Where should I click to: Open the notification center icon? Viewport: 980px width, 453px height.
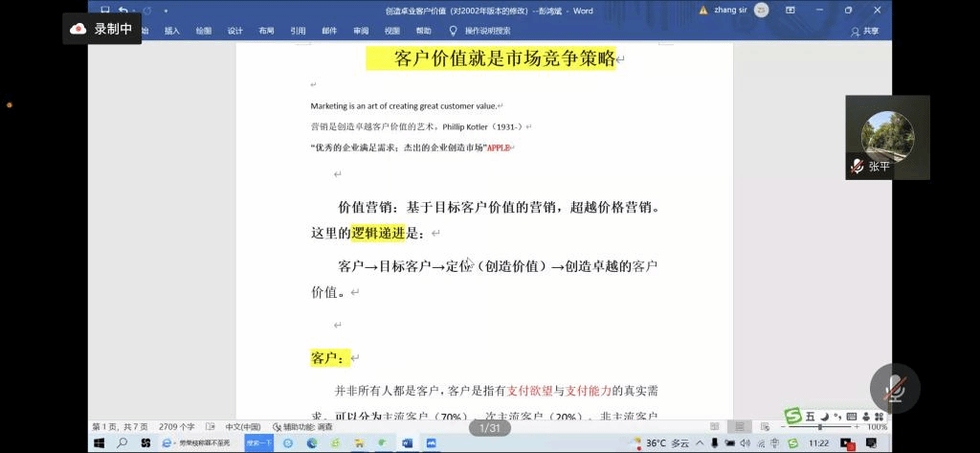(x=869, y=443)
